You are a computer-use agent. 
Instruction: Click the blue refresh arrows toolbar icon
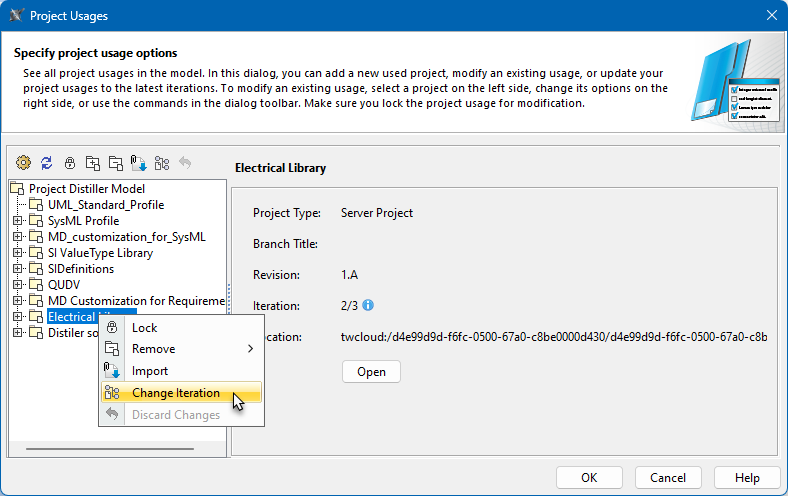coord(46,162)
